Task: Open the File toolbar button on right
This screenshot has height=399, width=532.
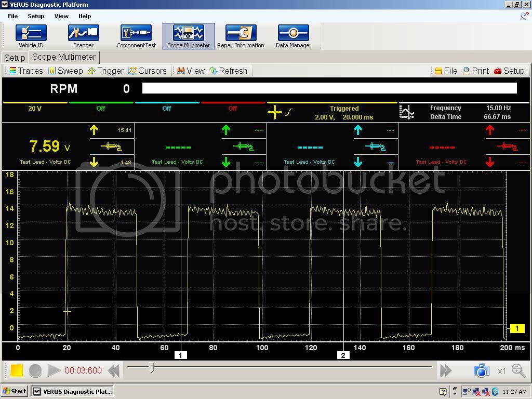Action: pyautogui.click(x=446, y=71)
